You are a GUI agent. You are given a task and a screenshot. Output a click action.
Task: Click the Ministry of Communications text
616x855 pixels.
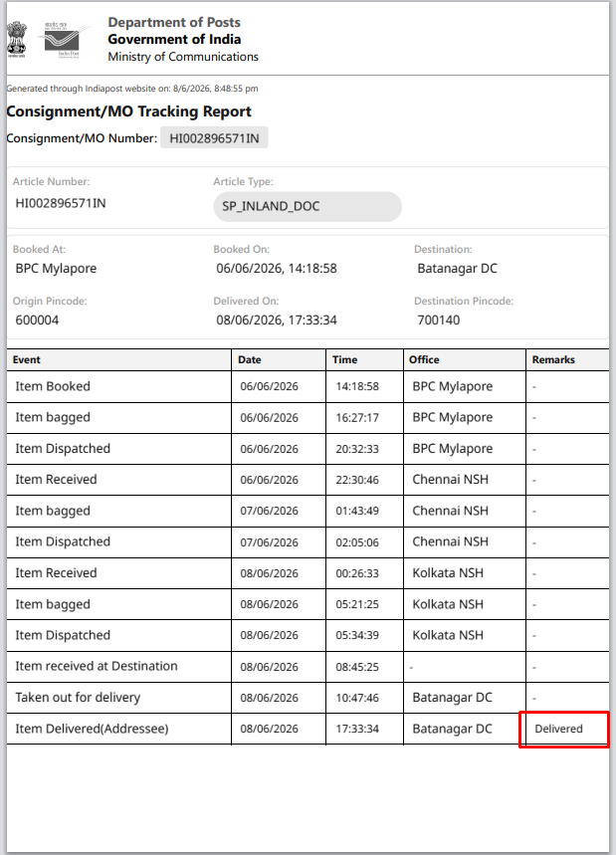pos(183,57)
